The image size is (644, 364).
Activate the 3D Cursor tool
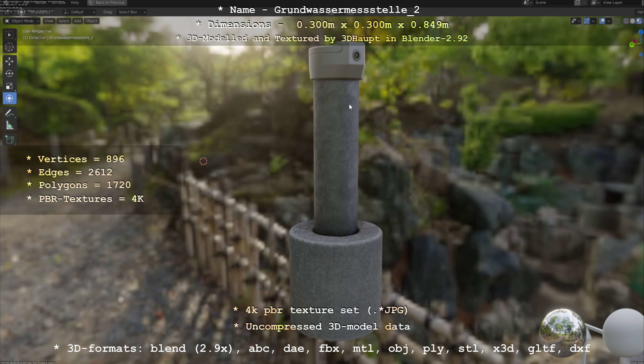pos(9,47)
